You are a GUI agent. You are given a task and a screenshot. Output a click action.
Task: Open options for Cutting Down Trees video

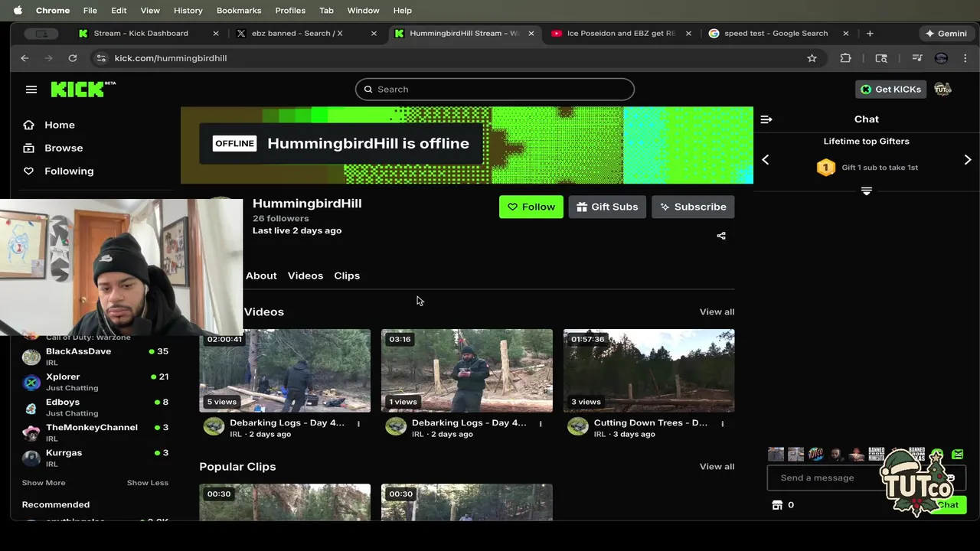point(722,424)
